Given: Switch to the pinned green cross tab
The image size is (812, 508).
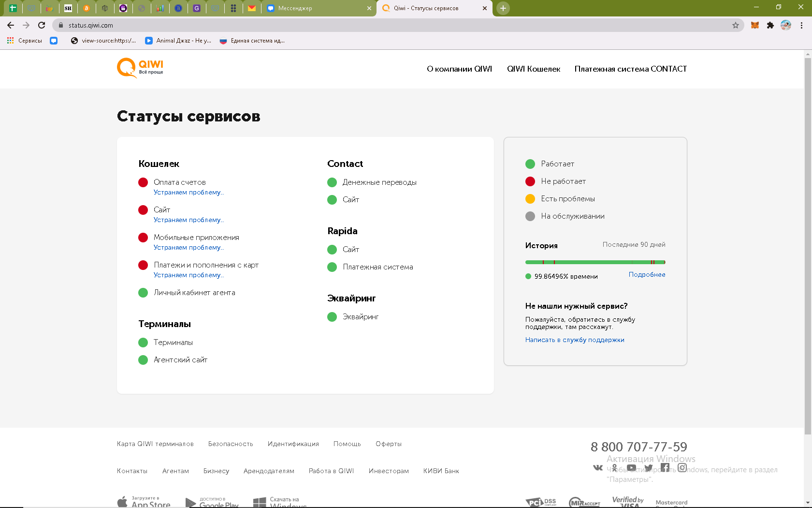Looking at the screenshot, I should 13,8.
